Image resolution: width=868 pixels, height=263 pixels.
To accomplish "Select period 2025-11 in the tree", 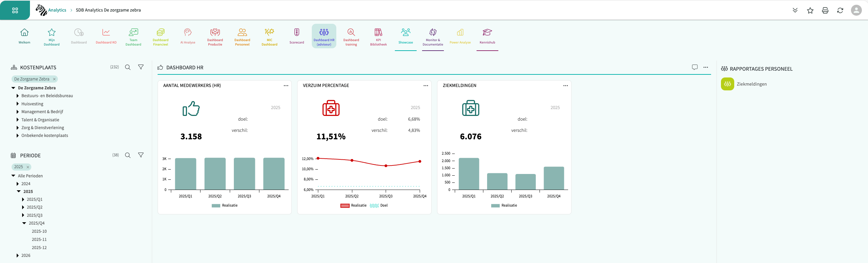I will [39, 240].
